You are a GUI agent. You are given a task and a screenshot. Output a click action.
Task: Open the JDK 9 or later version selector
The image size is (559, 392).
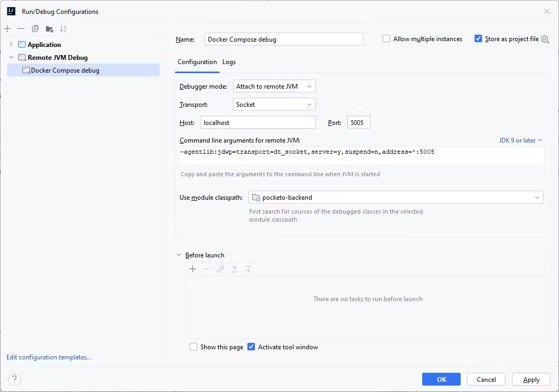point(521,140)
